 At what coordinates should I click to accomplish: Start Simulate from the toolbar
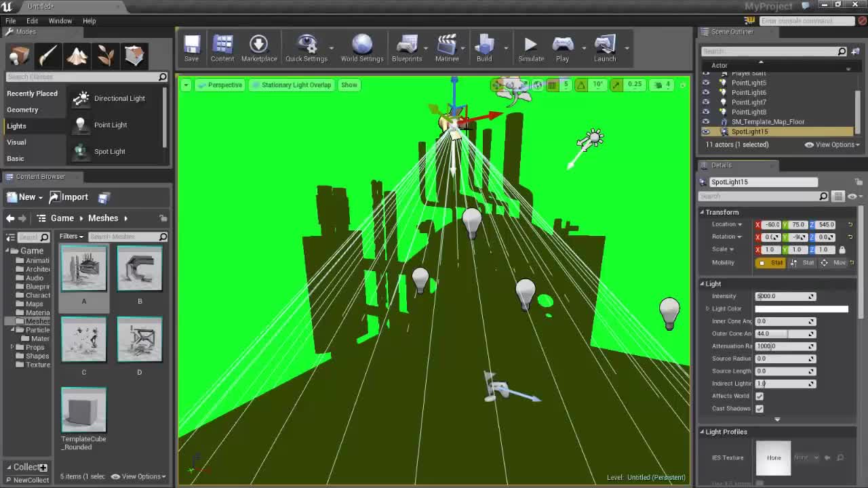(x=531, y=48)
